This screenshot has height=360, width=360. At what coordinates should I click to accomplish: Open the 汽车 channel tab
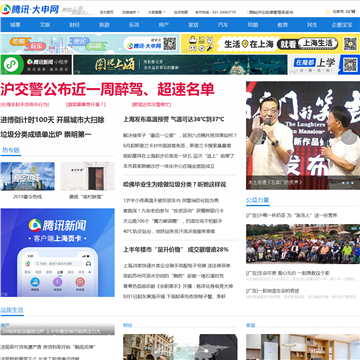point(223,25)
